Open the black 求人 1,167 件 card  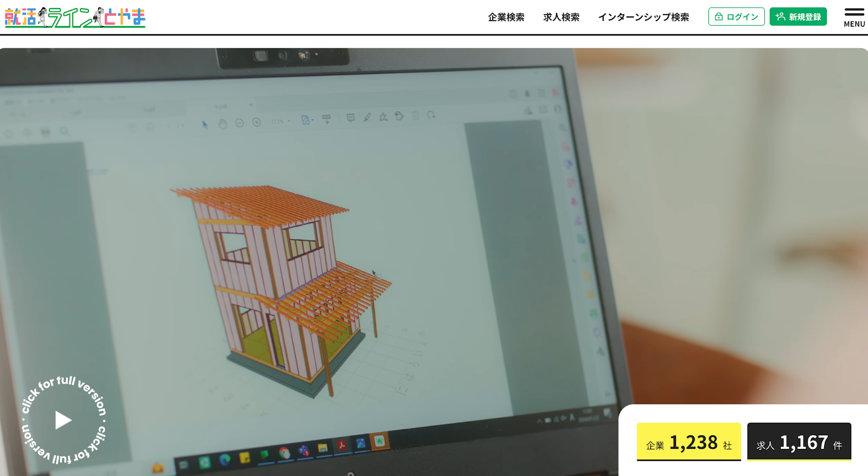click(x=799, y=442)
